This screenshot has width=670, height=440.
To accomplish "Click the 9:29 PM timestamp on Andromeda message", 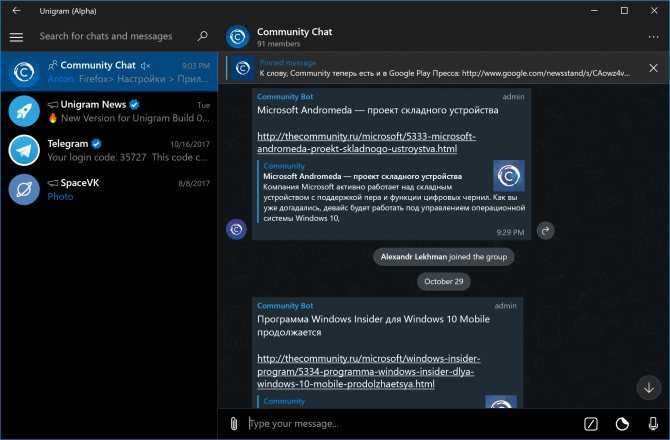I will pos(510,233).
